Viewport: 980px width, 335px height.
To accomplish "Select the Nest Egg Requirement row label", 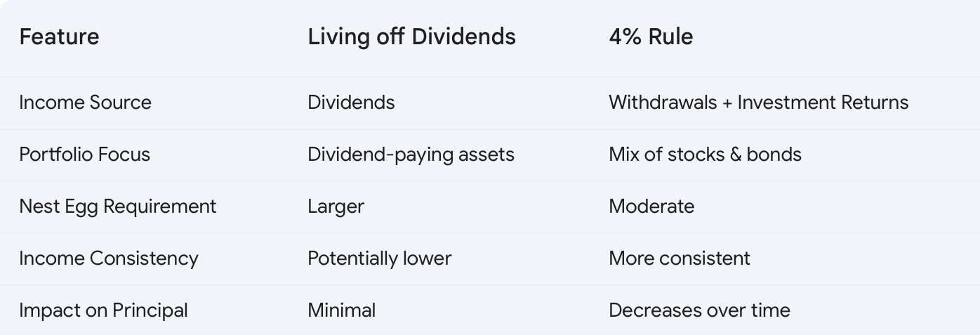I will (118, 206).
